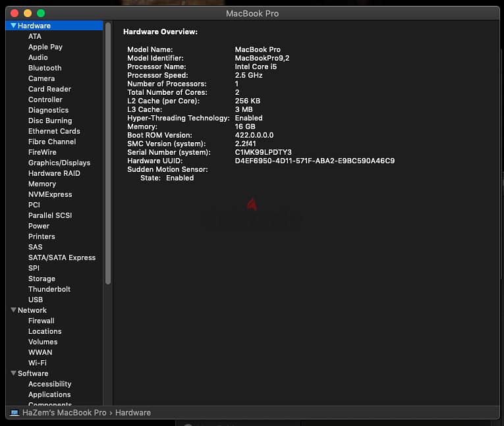The width and height of the screenshot is (504, 426).
Task: Select Ethernet Cards entry
Action: tap(54, 131)
